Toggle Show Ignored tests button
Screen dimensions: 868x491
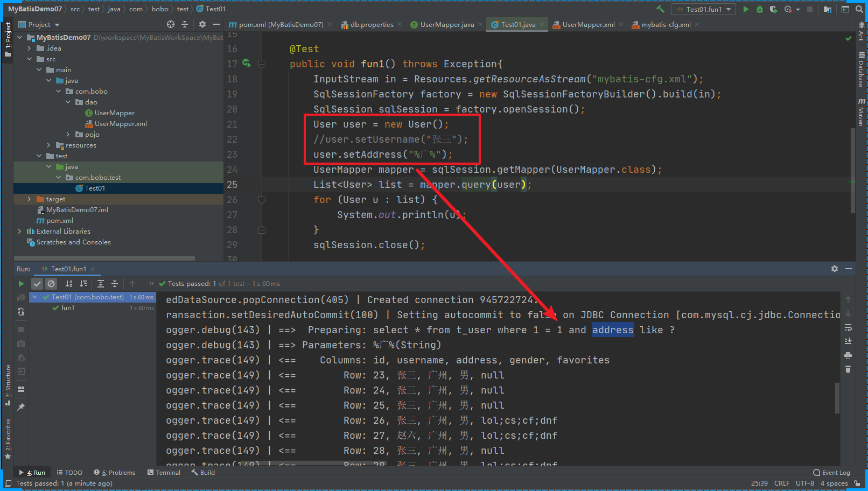(x=51, y=284)
